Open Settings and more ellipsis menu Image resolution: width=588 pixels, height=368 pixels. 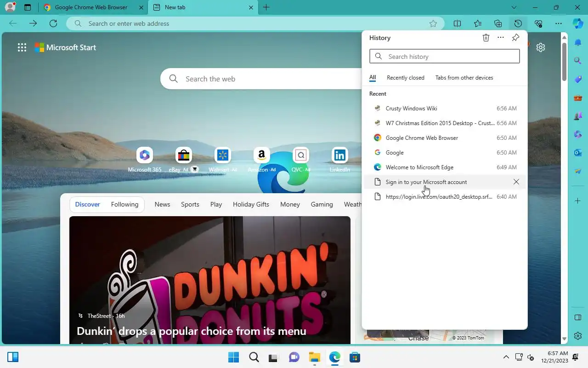pyautogui.click(x=559, y=23)
